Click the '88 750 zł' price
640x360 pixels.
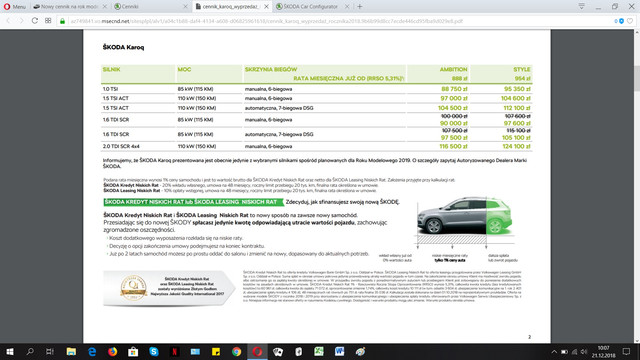[x=454, y=89]
